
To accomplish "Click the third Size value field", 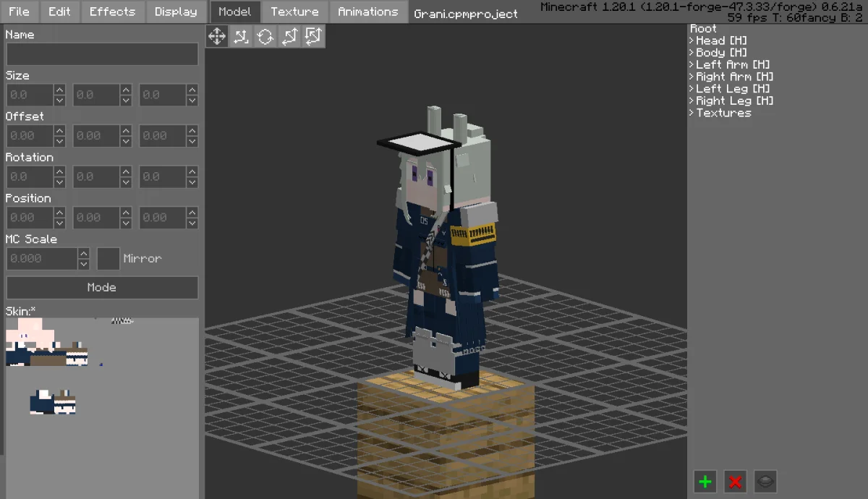I will (163, 95).
